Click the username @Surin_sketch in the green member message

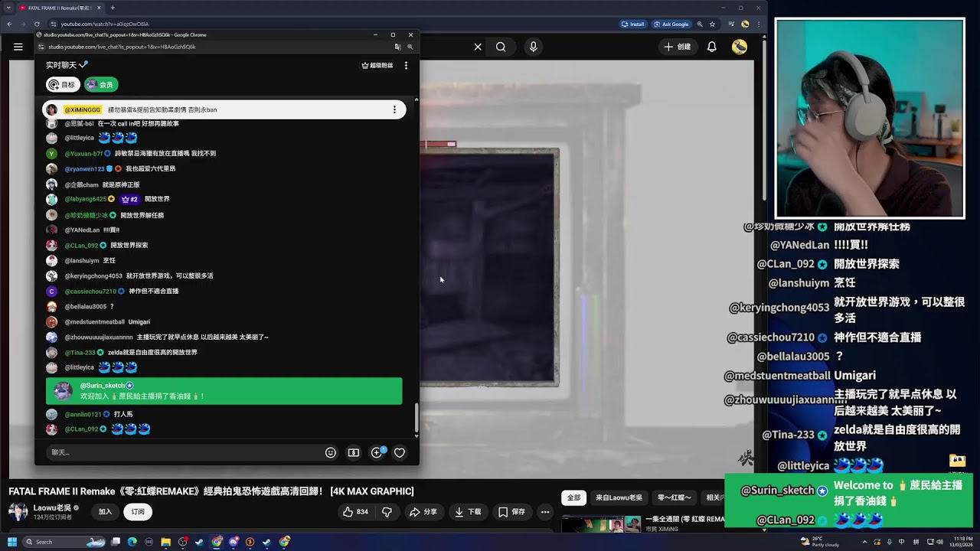103,386
